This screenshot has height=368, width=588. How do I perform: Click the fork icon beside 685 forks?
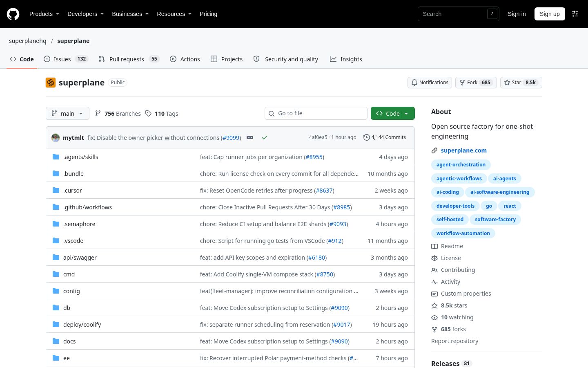[434, 329]
